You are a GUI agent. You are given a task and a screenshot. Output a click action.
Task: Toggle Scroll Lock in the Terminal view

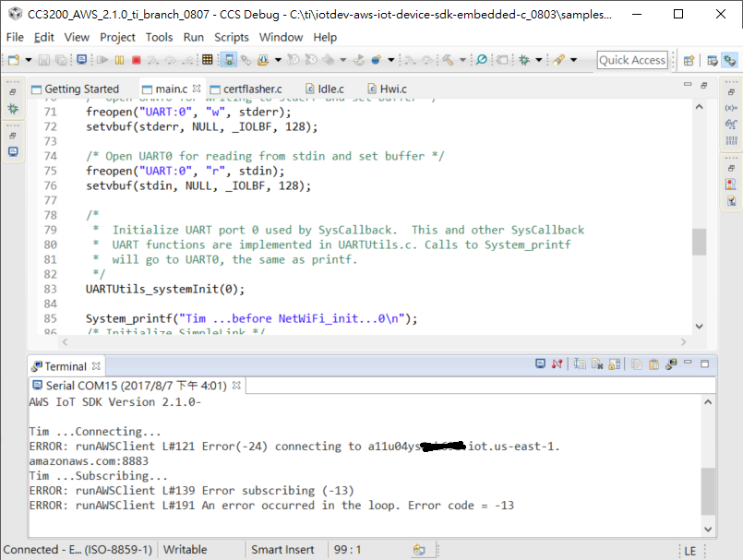pos(614,363)
